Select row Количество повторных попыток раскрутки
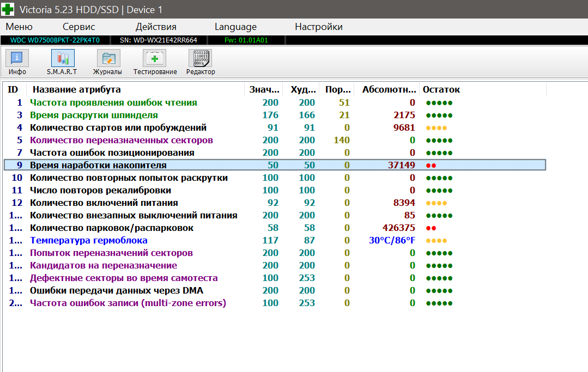 click(275, 178)
